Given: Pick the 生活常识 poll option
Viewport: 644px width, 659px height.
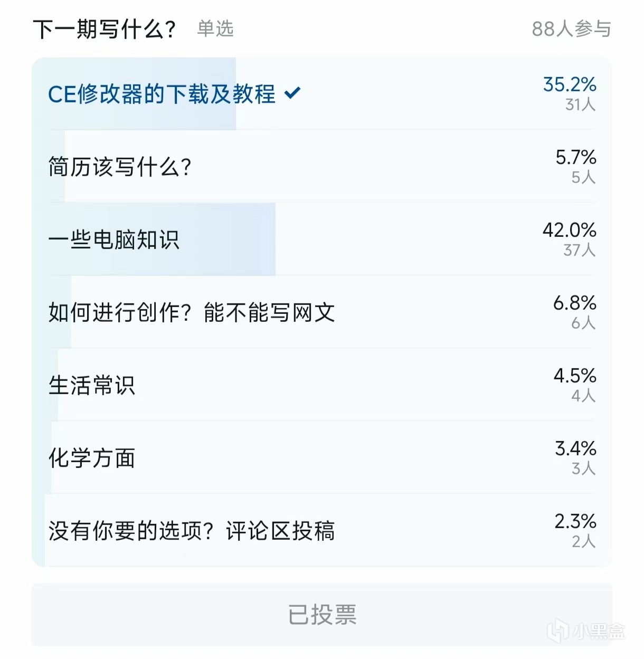Looking at the screenshot, I should tap(322, 385).
